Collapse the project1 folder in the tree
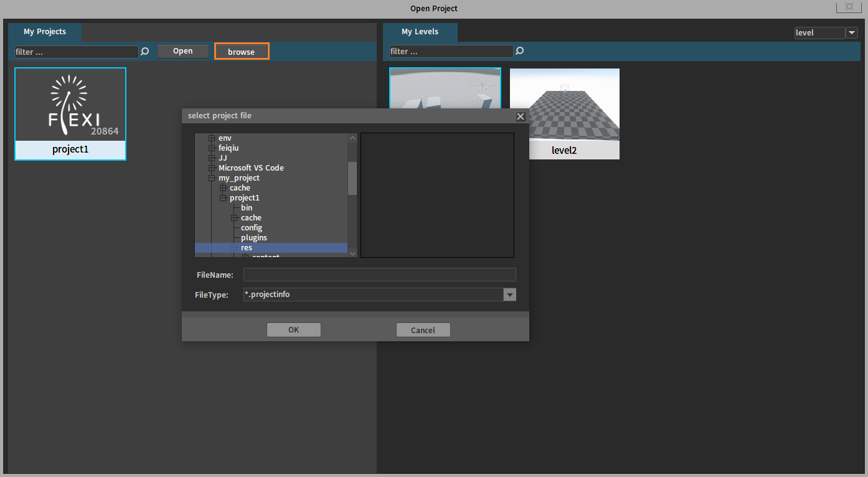 pos(223,198)
